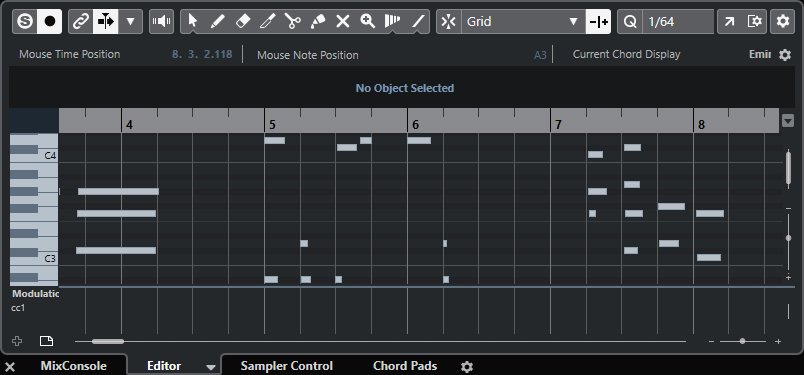Click the Sampler Control tab

point(287,366)
